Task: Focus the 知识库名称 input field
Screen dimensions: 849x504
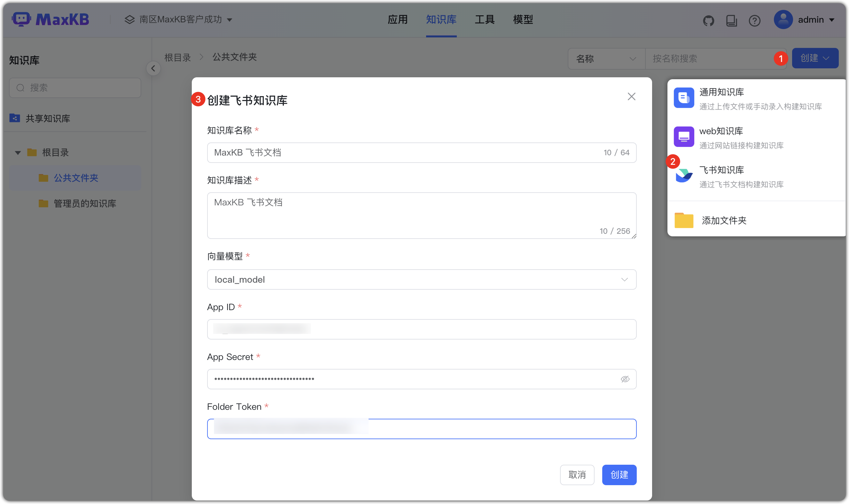Action: (421, 152)
